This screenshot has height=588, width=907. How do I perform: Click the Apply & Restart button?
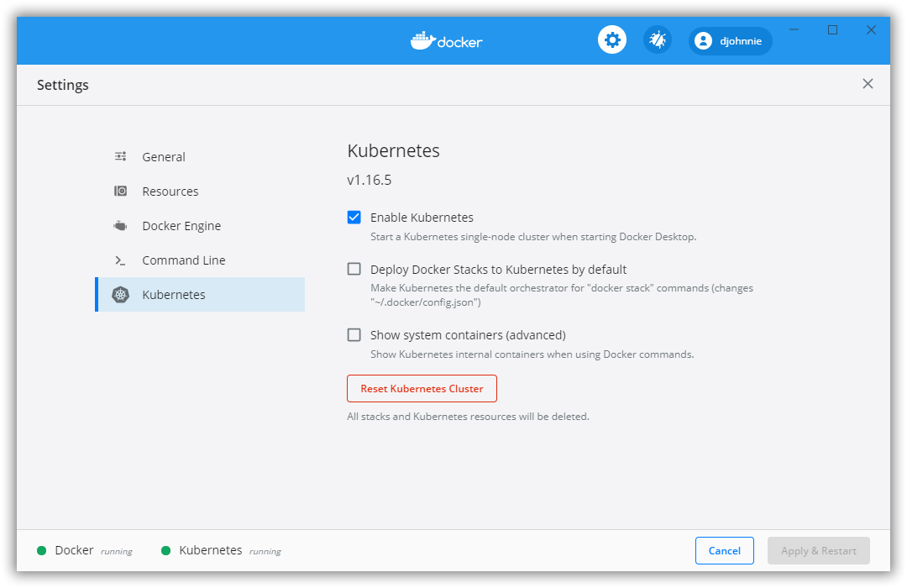tap(819, 550)
